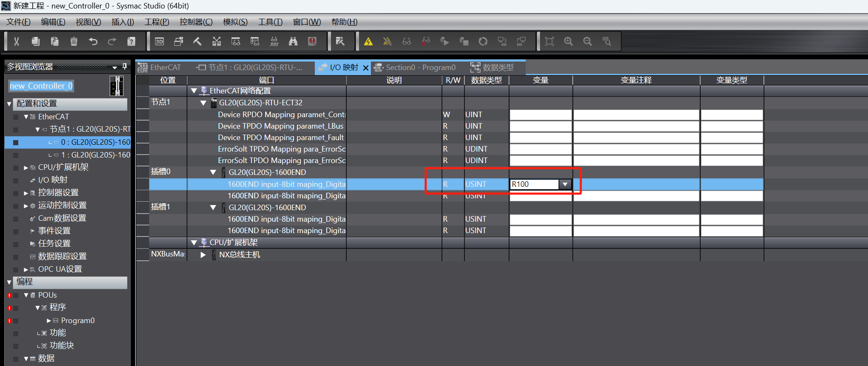Image resolution: width=868 pixels, height=366 pixels.
Task: Click the Zoom In magnifier icon
Action: pyautogui.click(x=568, y=41)
